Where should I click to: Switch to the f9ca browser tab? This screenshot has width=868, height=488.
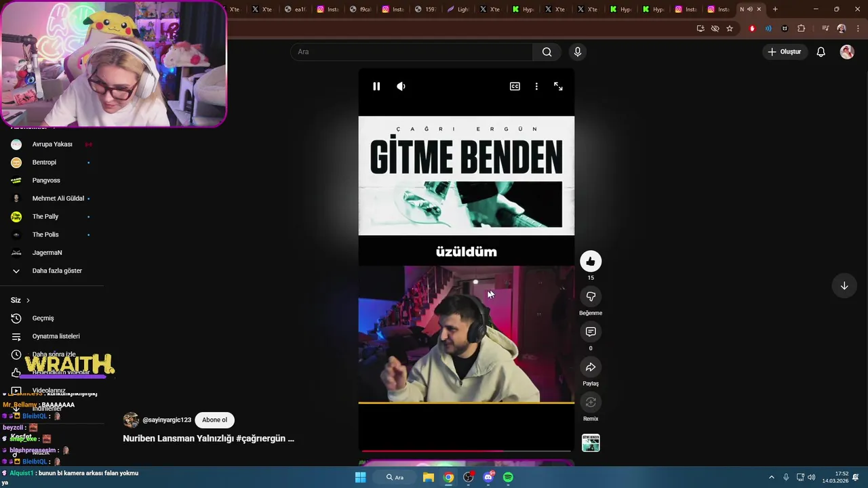360,9
